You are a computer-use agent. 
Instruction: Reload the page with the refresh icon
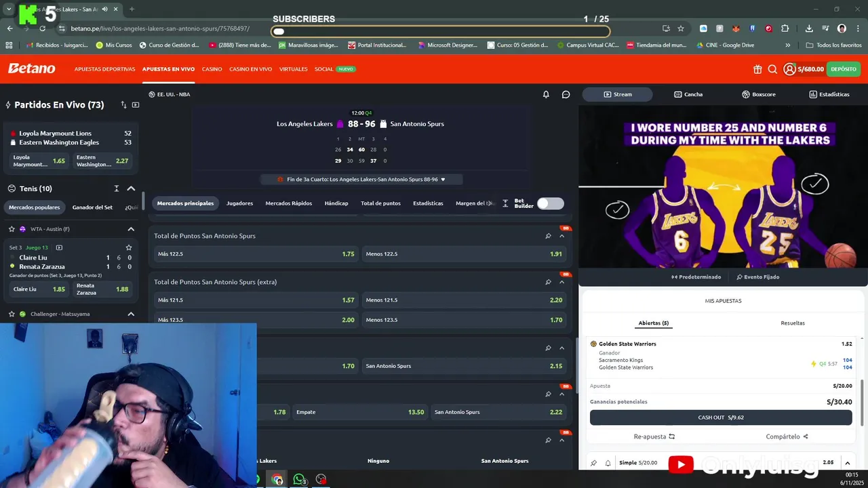coord(43,28)
